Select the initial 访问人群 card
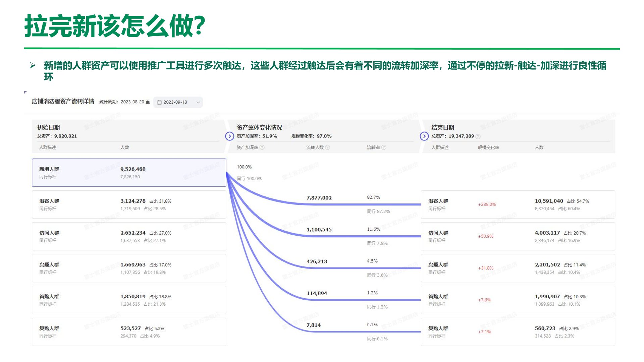The image size is (644, 362). [129, 236]
